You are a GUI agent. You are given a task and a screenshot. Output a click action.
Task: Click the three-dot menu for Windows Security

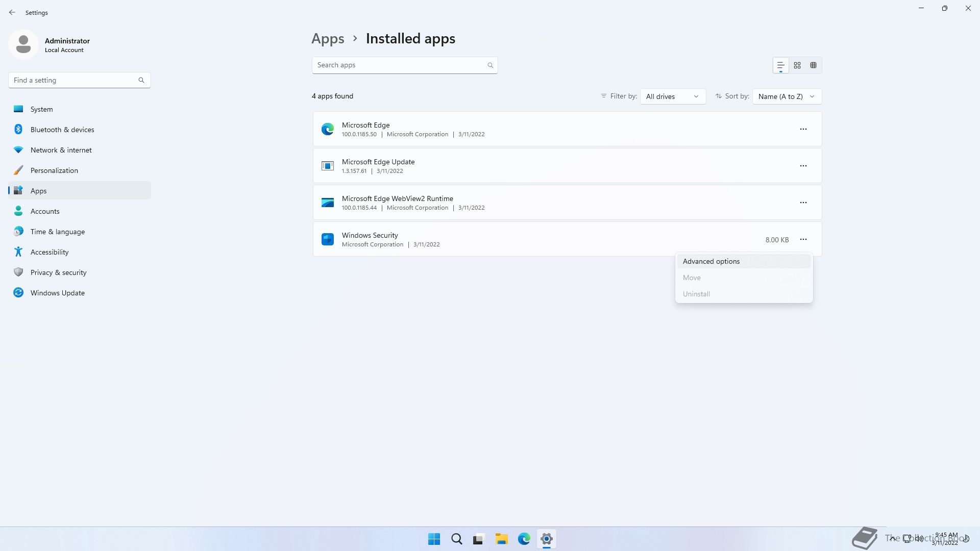pyautogui.click(x=803, y=239)
